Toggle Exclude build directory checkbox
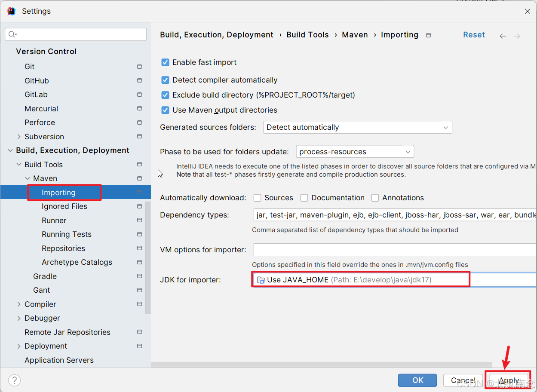 pos(165,95)
